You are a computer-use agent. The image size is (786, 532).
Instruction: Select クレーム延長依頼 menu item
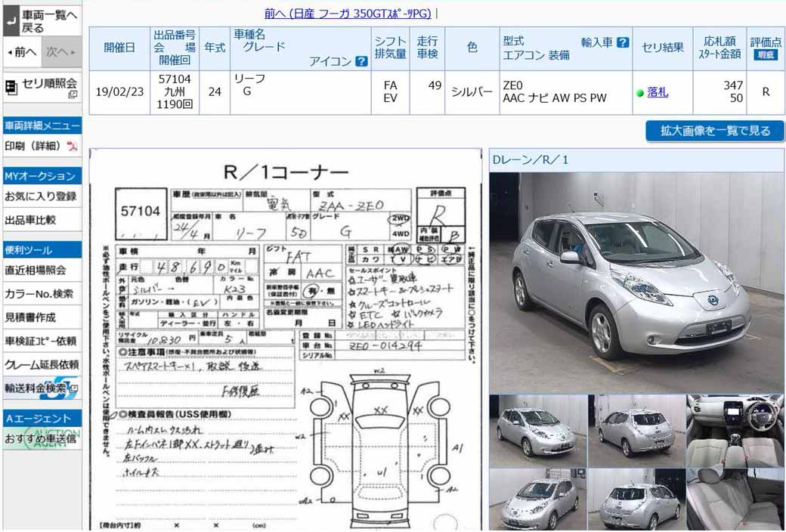click(42, 364)
